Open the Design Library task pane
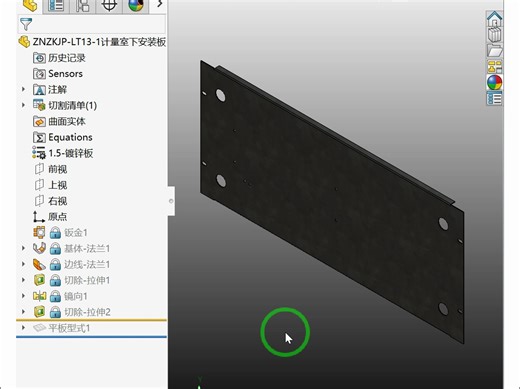This screenshot has height=389, width=520. [x=494, y=35]
